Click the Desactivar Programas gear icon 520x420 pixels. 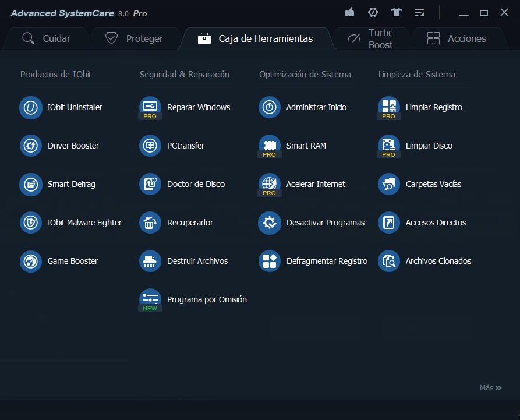point(270,223)
